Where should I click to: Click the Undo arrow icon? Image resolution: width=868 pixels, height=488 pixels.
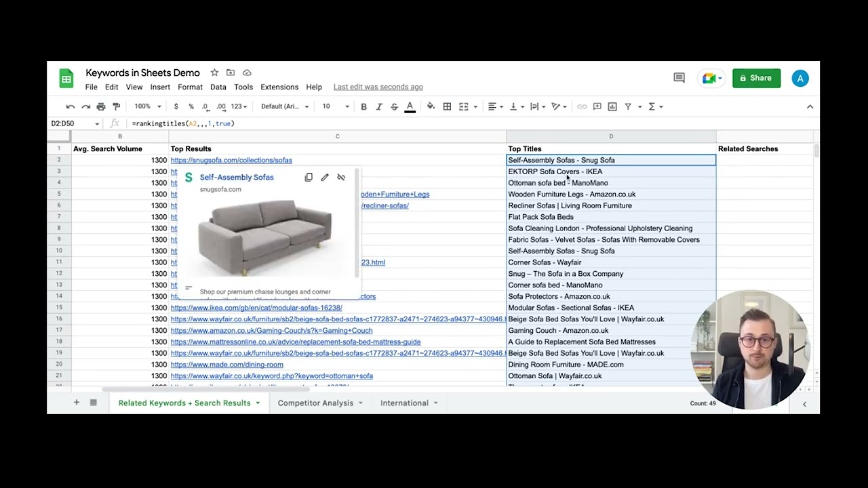(71, 106)
